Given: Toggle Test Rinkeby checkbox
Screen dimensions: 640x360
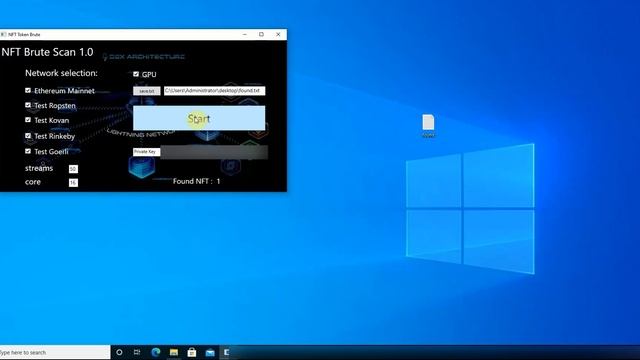Looking at the screenshot, I should (28, 136).
